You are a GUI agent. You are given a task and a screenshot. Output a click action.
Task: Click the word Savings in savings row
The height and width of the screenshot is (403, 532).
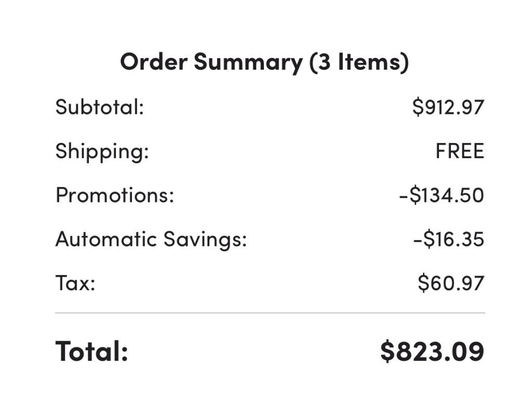205,239
